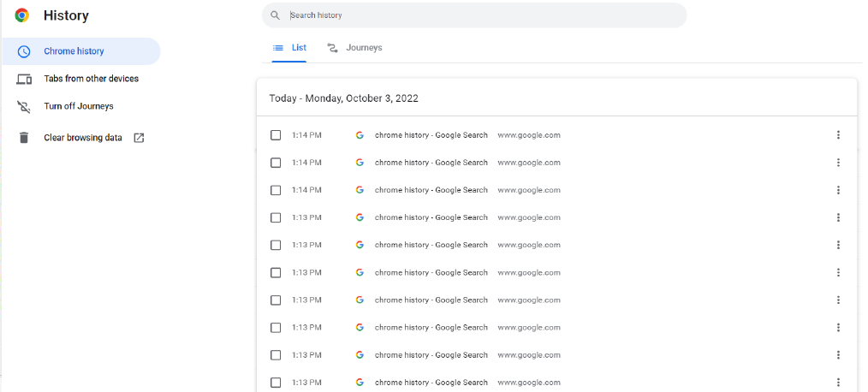Image resolution: width=868 pixels, height=392 pixels.
Task: Expand the three-dot menu of the bottom visible entry
Action: click(838, 383)
